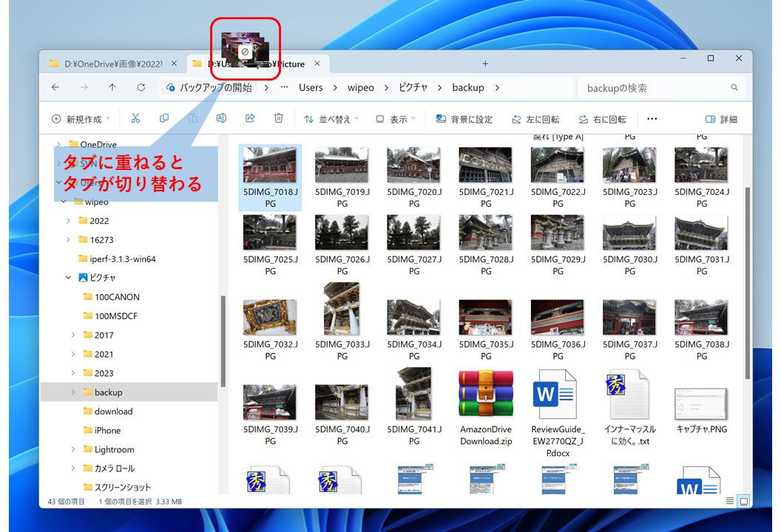
Task: Open the more options ellipsis in toolbar
Action: click(652, 119)
